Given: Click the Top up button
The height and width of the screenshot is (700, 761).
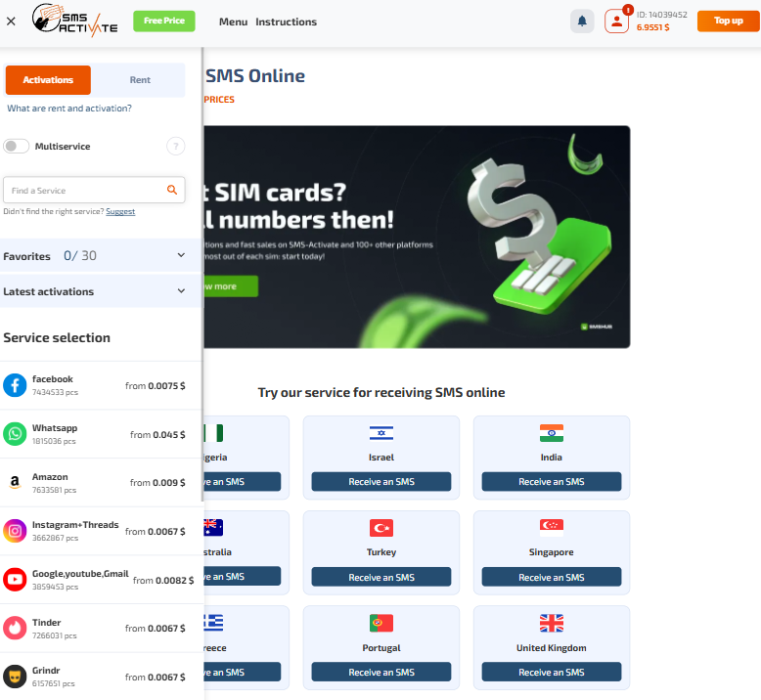Looking at the screenshot, I should point(728,21).
